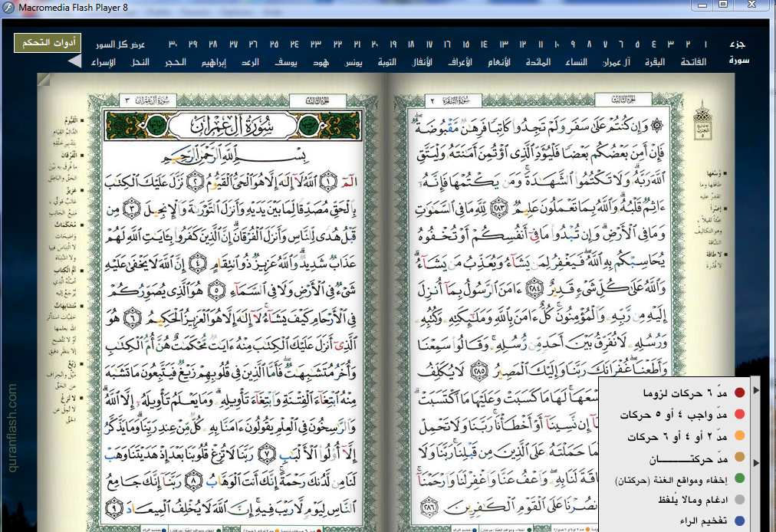The image size is (776, 532).
Task: Open sura الأنفال
Action: click(423, 62)
